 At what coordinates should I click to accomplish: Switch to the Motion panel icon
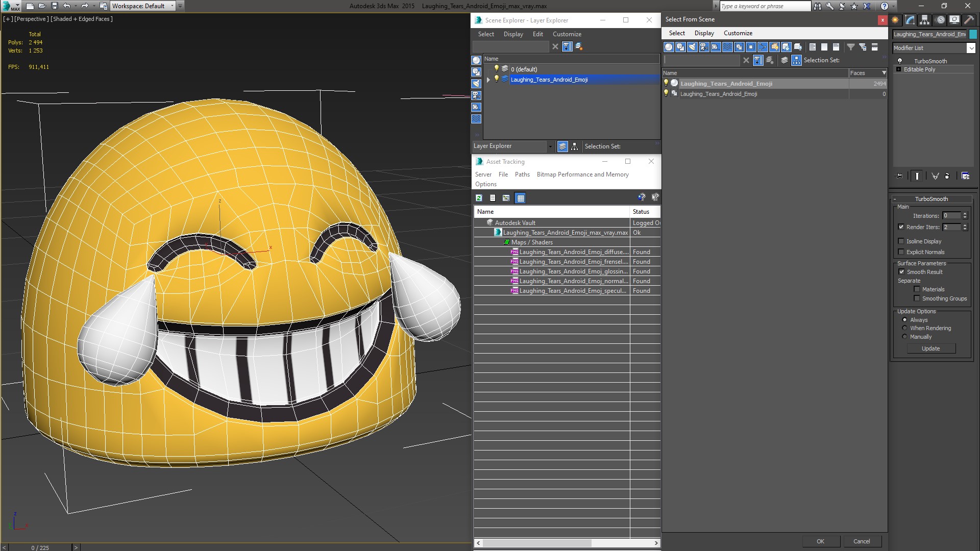point(940,20)
